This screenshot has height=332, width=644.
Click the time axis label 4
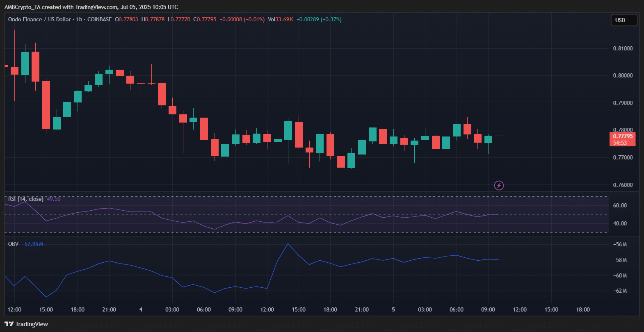141,309
